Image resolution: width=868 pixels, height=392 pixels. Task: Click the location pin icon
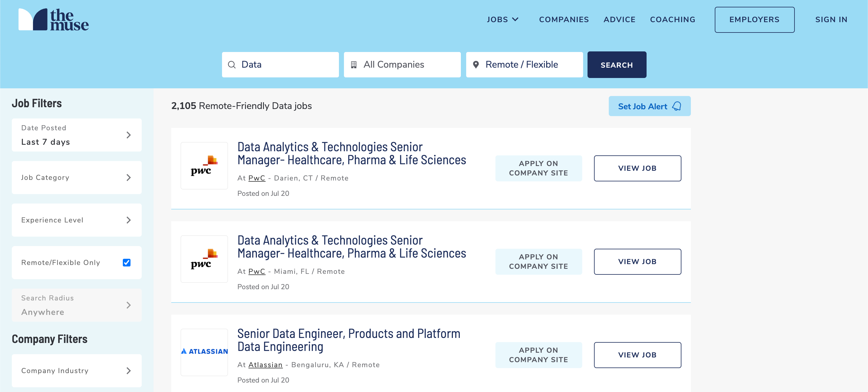coord(475,65)
